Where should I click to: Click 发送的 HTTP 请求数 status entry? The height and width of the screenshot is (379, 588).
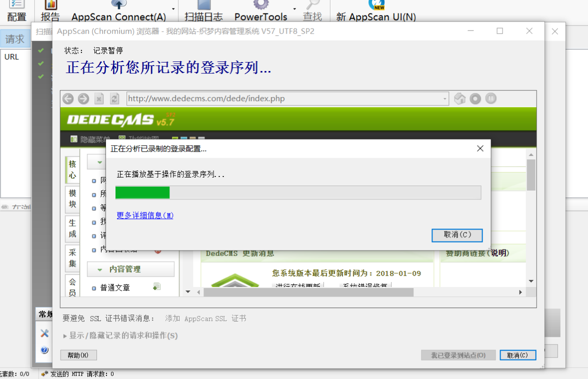(x=77, y=374)
